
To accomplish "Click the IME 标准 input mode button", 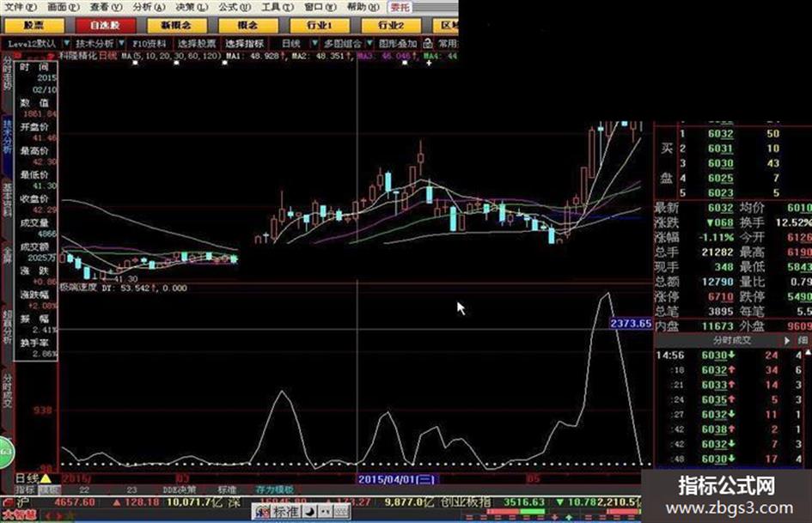I will [286, 512].
